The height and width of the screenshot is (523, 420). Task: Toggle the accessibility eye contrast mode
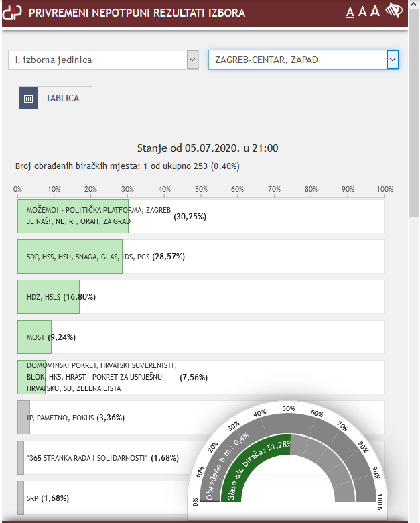point(395,11)
